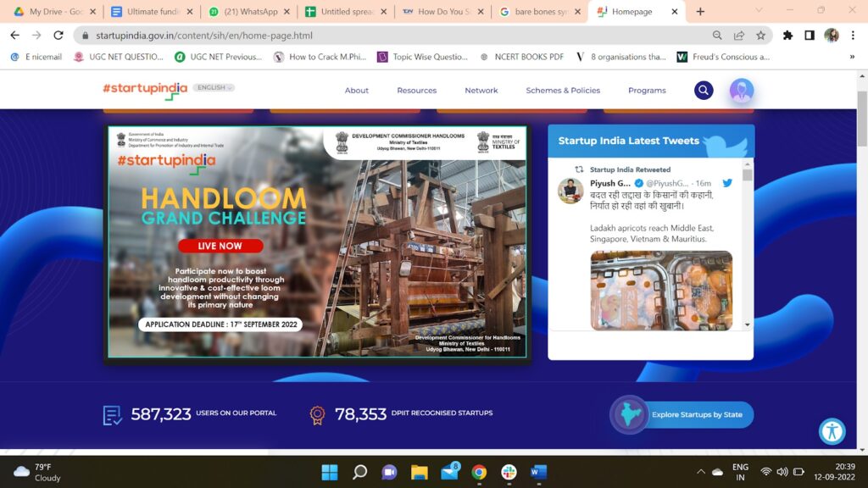
Task: Open the Chrome three-dot menu
Action: [853, 36]
